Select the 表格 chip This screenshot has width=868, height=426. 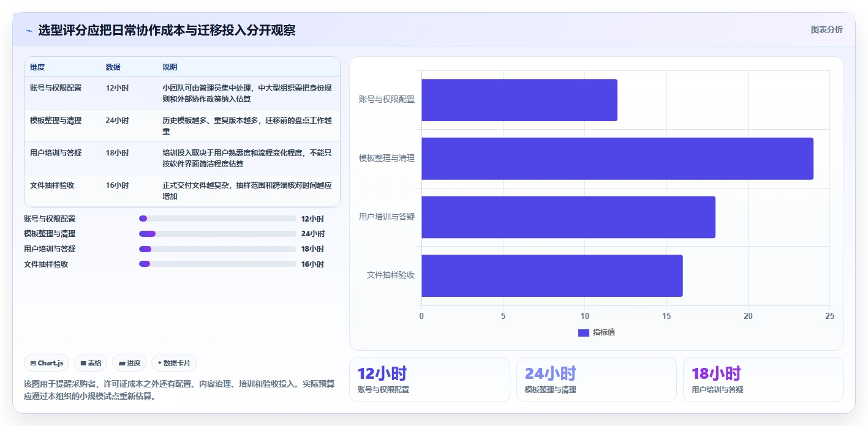[91, 363]
